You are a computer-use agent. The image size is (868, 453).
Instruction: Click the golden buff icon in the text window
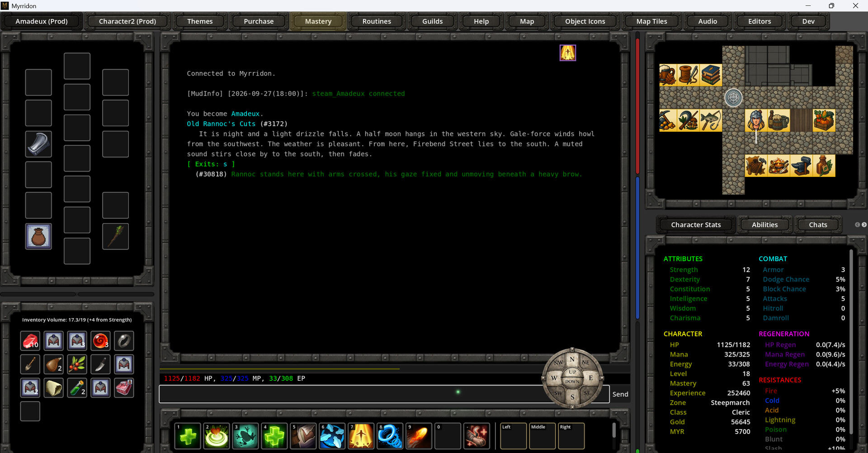568,53
